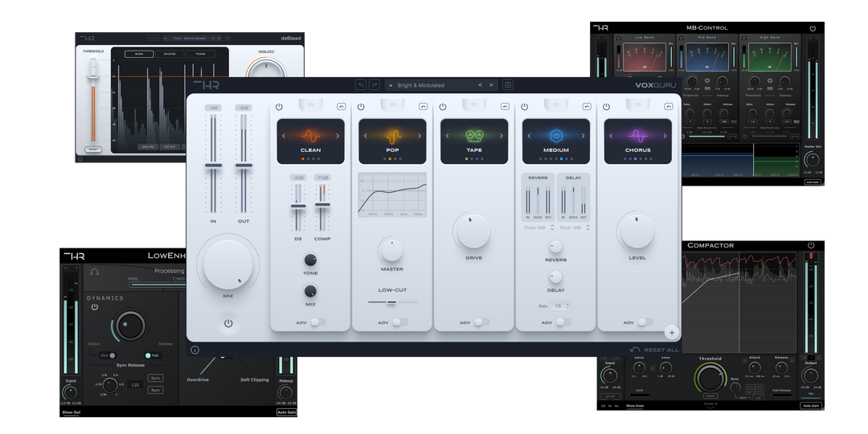Viewport: 868px width, 434px height.
Task: Switch Chorus module to previous type
Action: pos(611,136)
